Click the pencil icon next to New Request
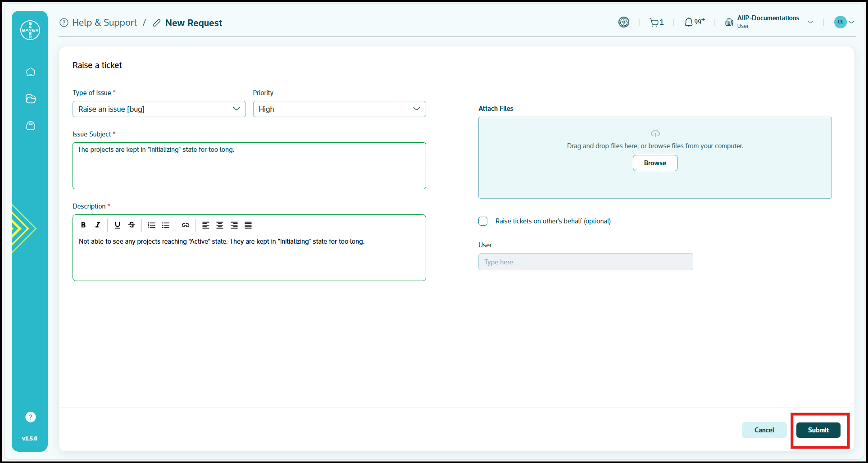 157,23
